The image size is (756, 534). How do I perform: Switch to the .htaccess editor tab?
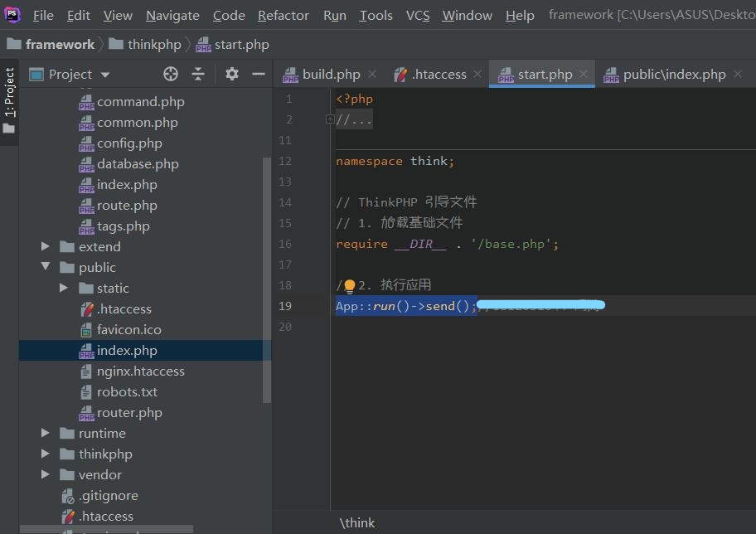439,75
